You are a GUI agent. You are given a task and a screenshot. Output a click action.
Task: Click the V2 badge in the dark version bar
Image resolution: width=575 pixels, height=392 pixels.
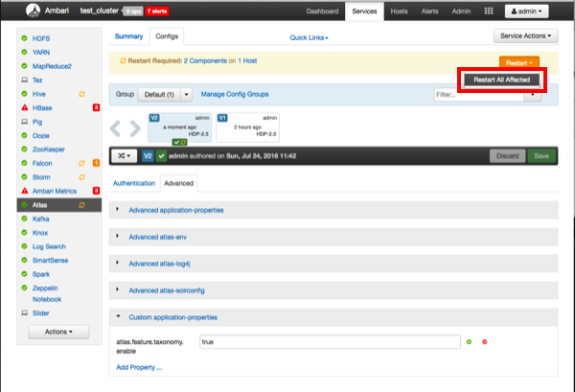(148, 156)
